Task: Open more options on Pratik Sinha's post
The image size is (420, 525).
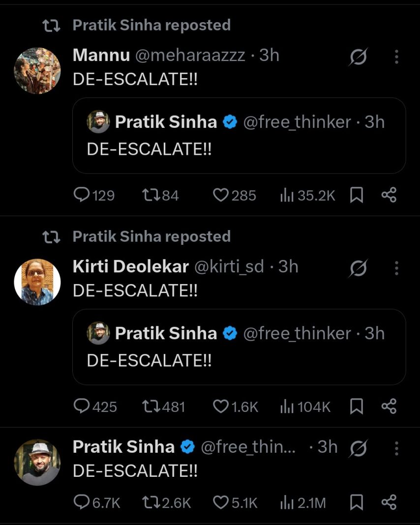Action: point(396,448)
